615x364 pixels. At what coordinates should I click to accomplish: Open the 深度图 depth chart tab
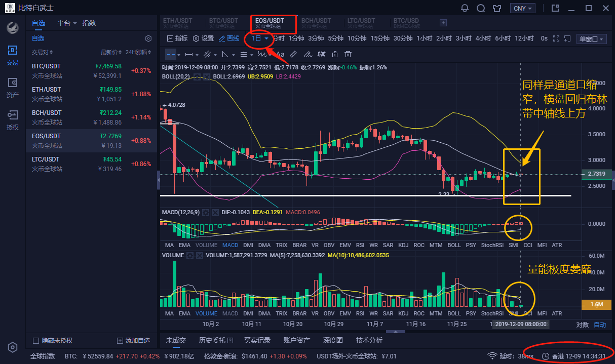tap(333, 340)
